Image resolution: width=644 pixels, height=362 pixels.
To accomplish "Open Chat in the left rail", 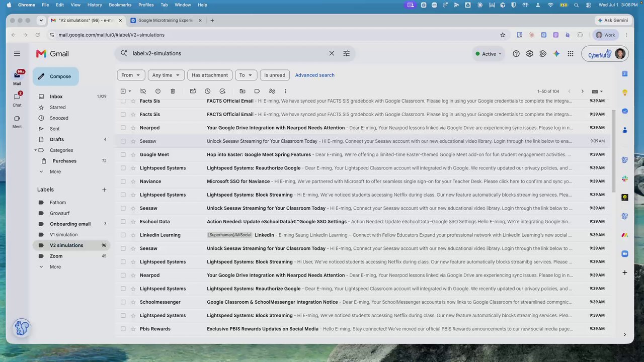I will pos(17,99).
